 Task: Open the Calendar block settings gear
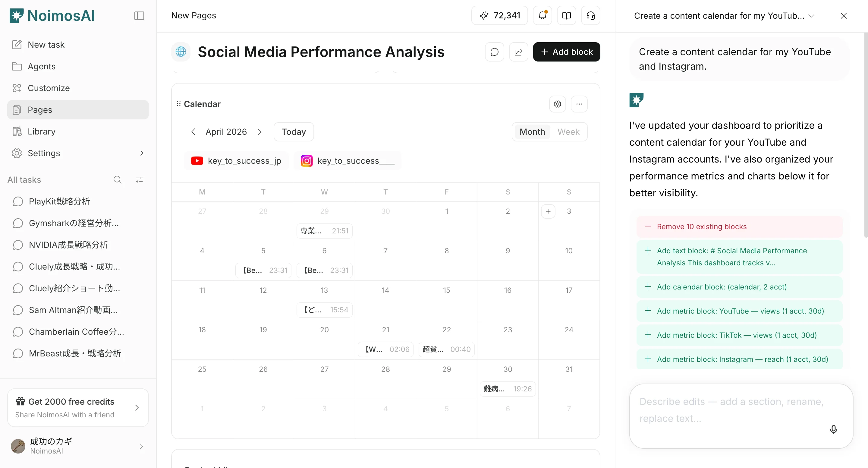[558, 104]
